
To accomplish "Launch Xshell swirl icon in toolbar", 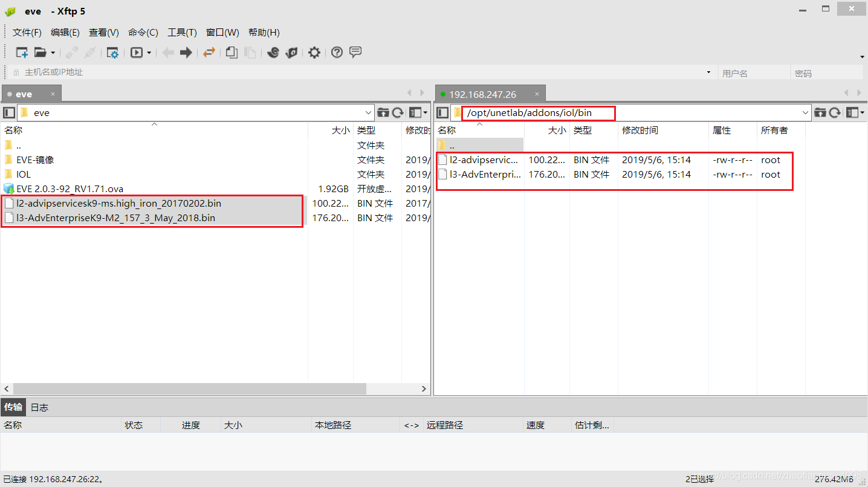I will click(x=273, y=53).
